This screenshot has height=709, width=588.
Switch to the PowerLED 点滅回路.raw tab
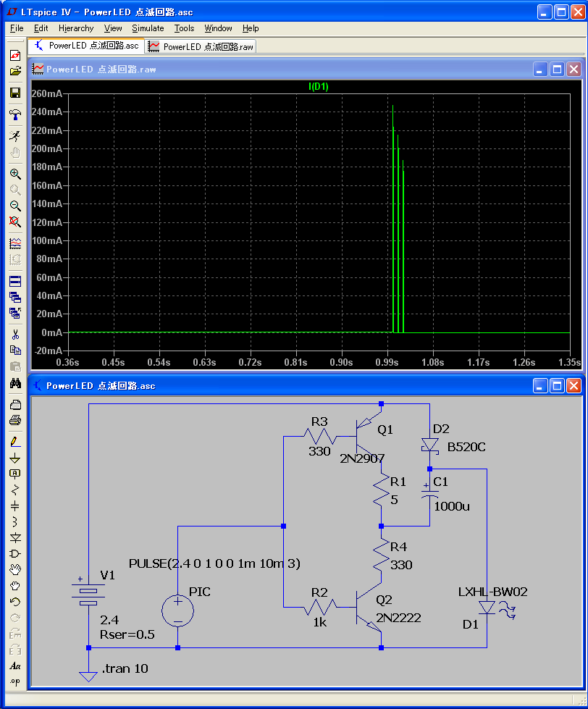201,46
